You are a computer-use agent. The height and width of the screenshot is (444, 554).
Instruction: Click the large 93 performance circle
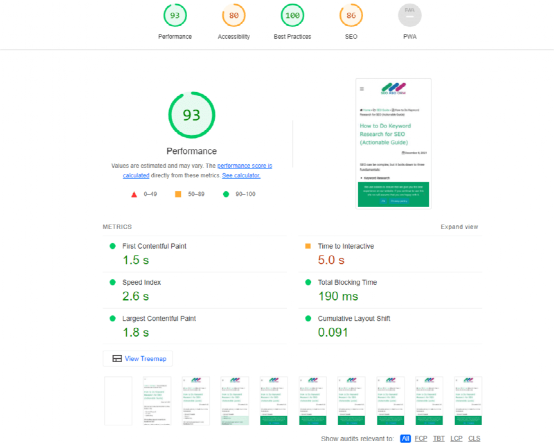coord(191,115)
